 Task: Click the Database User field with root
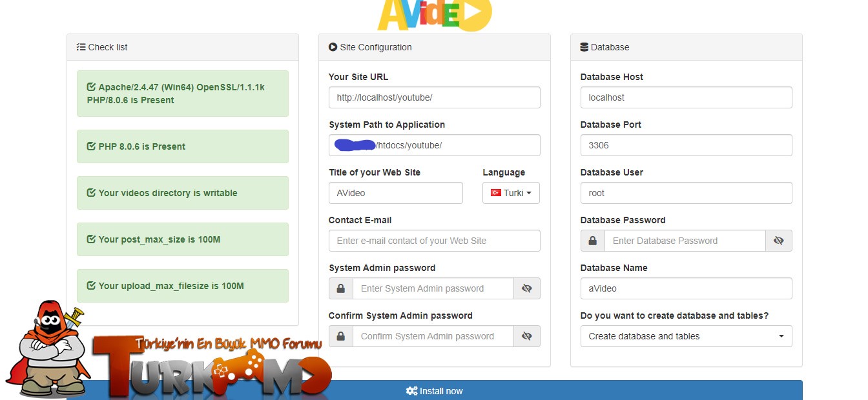click(x=687, y=193)
